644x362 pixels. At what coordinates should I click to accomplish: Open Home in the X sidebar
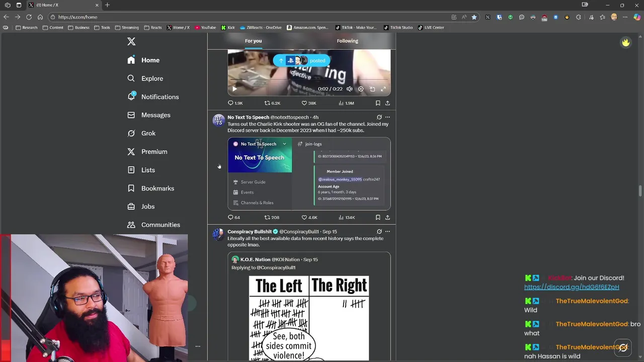click(x=143, y=60)
